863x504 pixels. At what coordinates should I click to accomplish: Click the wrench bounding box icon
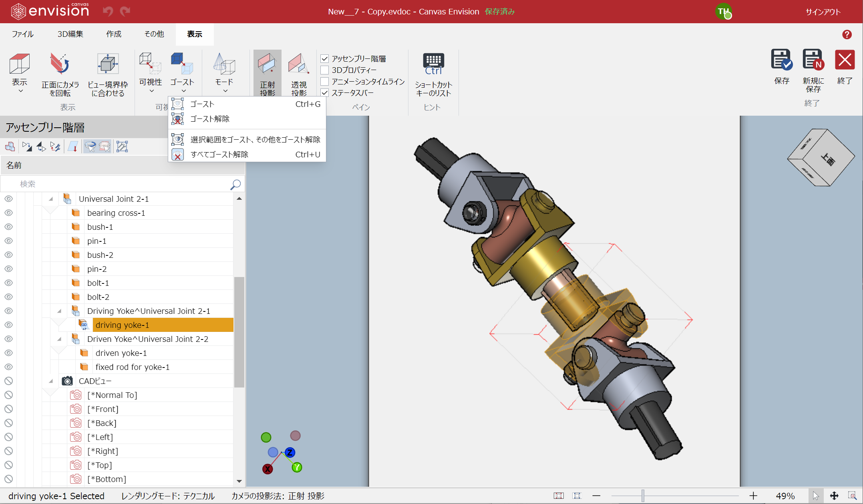point(122,147)
